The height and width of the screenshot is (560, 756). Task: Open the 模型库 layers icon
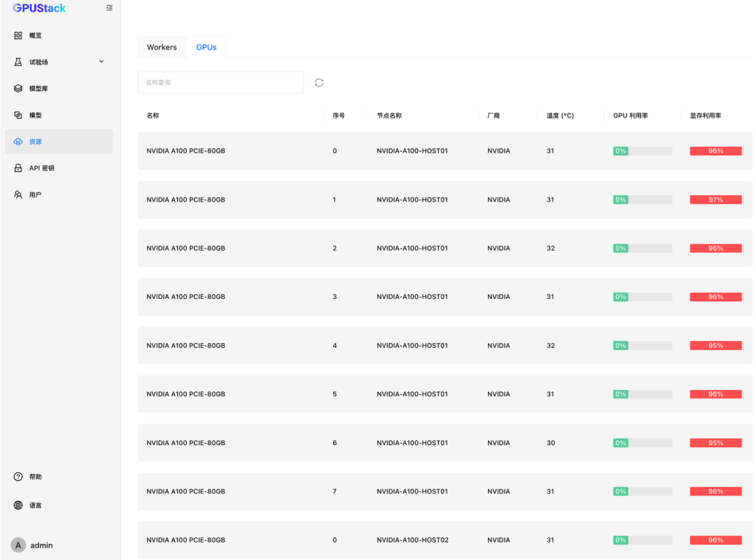tap(18, 89)
